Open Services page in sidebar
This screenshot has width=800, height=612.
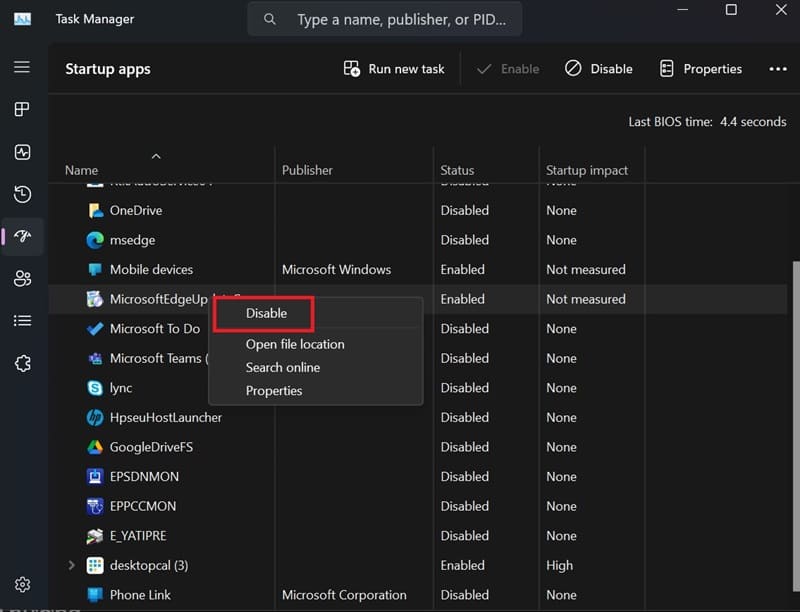tap(22, 364)
